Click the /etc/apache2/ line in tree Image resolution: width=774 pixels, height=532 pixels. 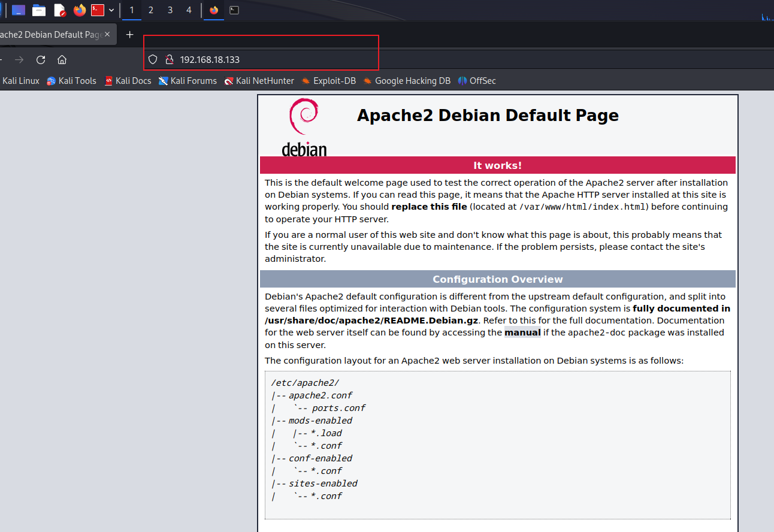click(305, 383)
